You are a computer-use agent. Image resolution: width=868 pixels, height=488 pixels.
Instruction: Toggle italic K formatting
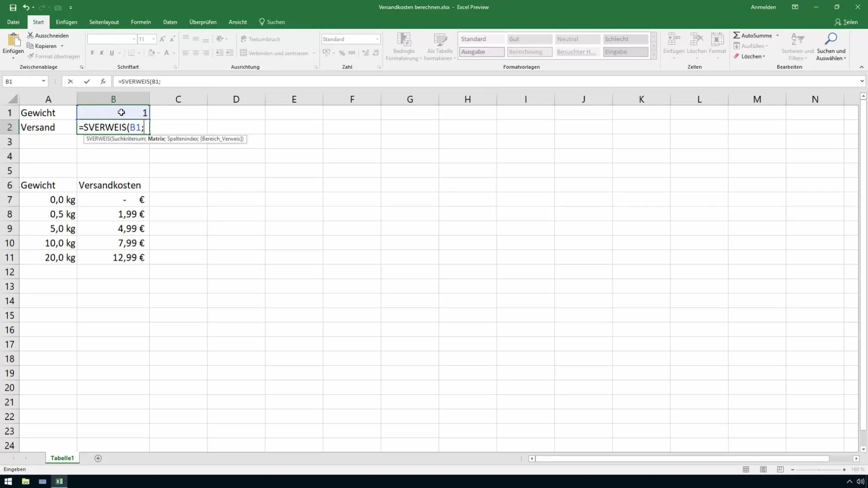pos(102,53)
